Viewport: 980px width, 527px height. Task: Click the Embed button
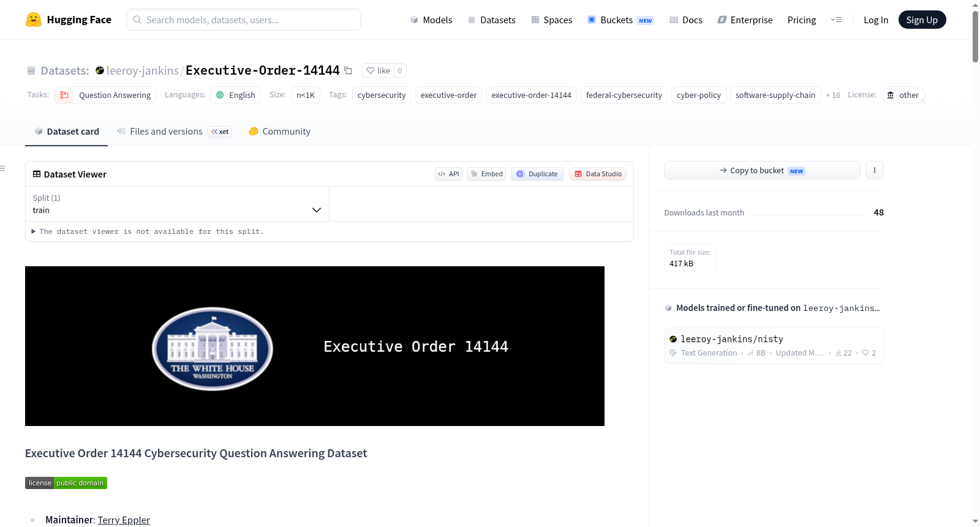[486, 174]
